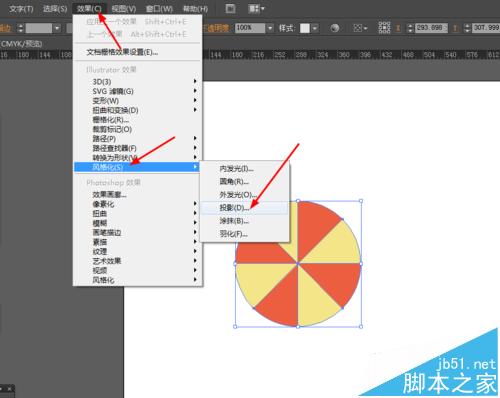Open the 选择(S) menu
This screenshot has height=398, width=500.
55,8
